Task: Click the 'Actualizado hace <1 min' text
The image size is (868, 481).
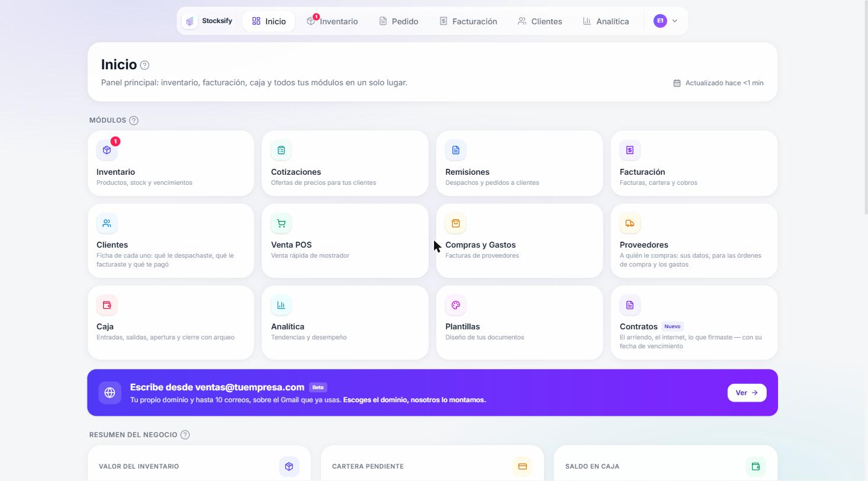Action: [x=724, y=83]
